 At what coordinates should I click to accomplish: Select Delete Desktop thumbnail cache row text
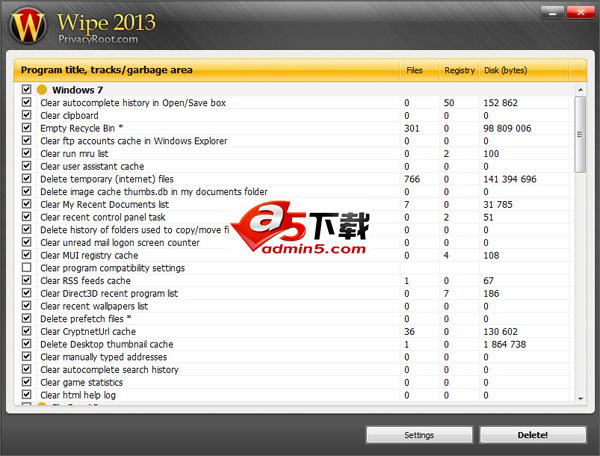tap(107, 344)
